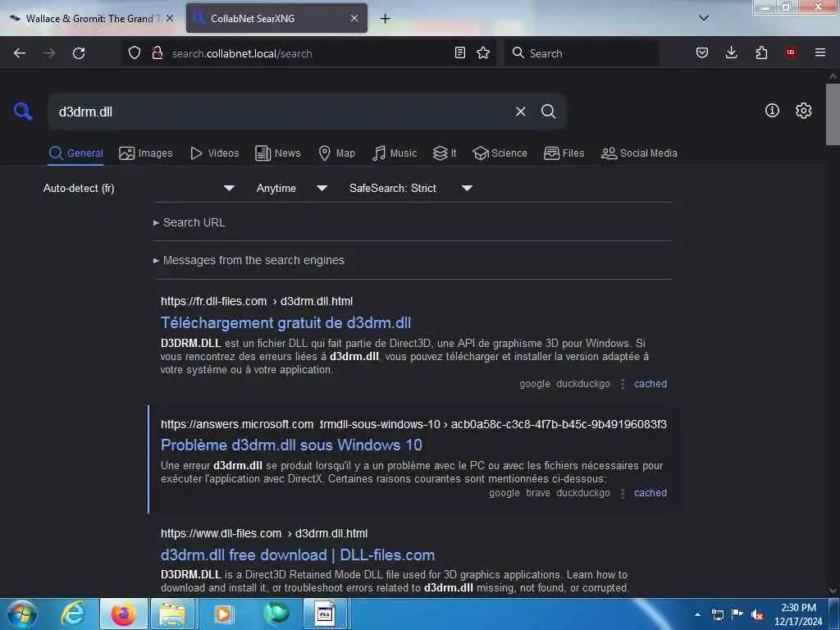Open the list all tabs chevron
This screenshot has width=840, height=630.
[x=704, y=18]
